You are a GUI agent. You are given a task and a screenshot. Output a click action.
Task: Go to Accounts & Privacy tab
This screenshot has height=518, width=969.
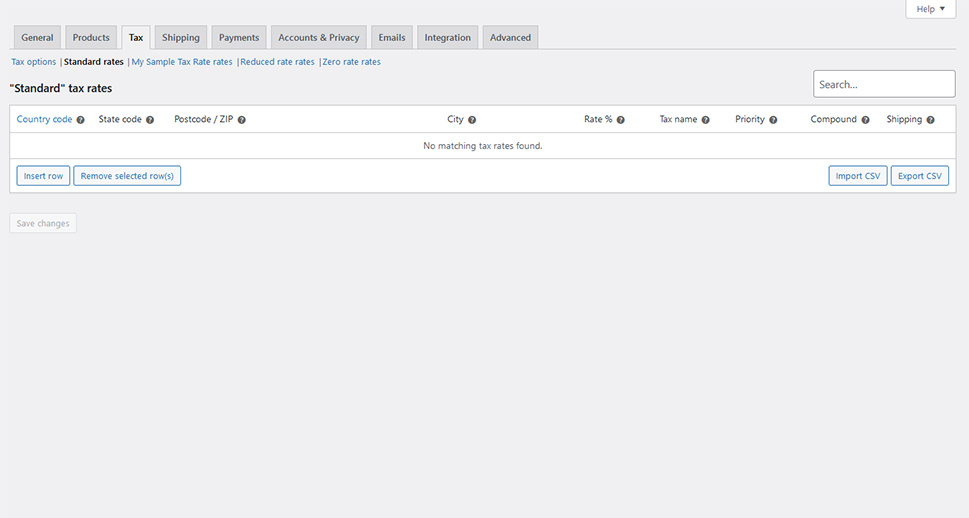pyautogui.click(x=318, y=38)
